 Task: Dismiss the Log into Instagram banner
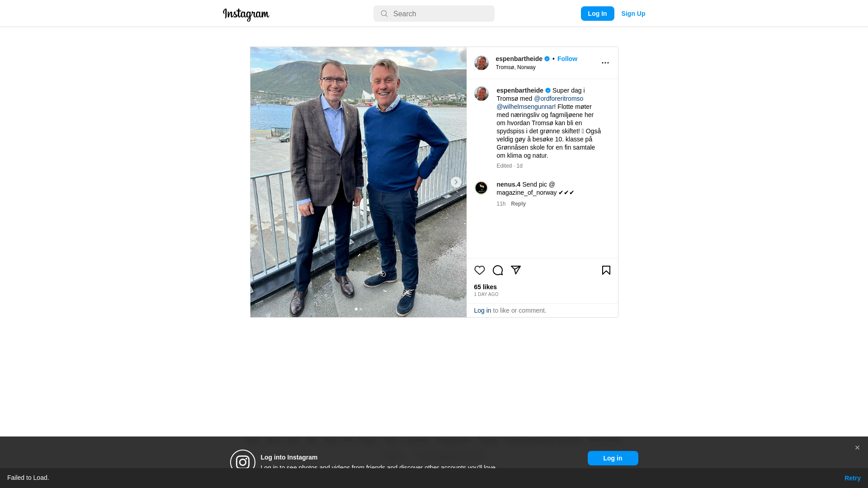click(857, 448)
